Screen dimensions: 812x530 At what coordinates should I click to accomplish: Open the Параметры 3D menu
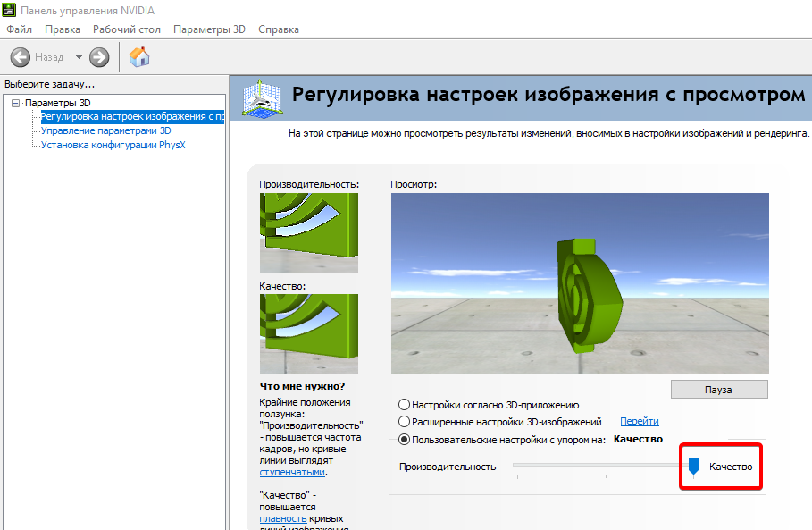coord(209,29)
